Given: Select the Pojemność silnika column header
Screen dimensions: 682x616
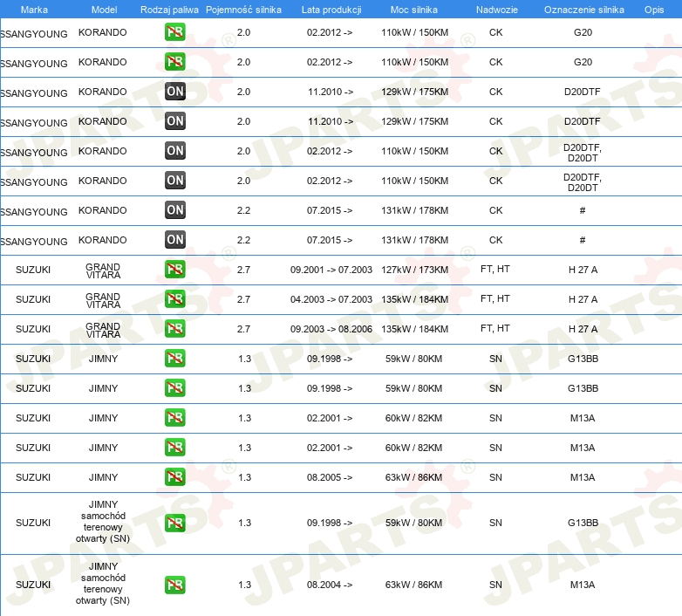Looking at the screenshot, I should tap(243, 9).
